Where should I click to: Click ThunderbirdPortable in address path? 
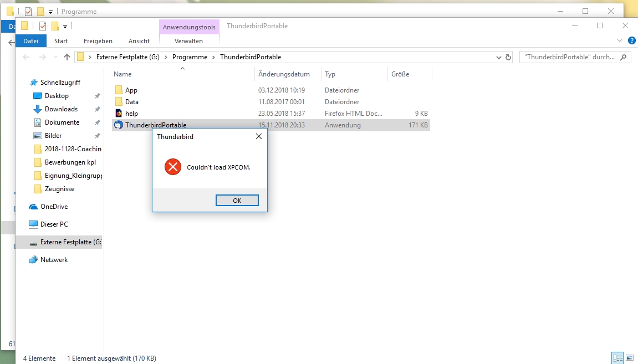251,57
